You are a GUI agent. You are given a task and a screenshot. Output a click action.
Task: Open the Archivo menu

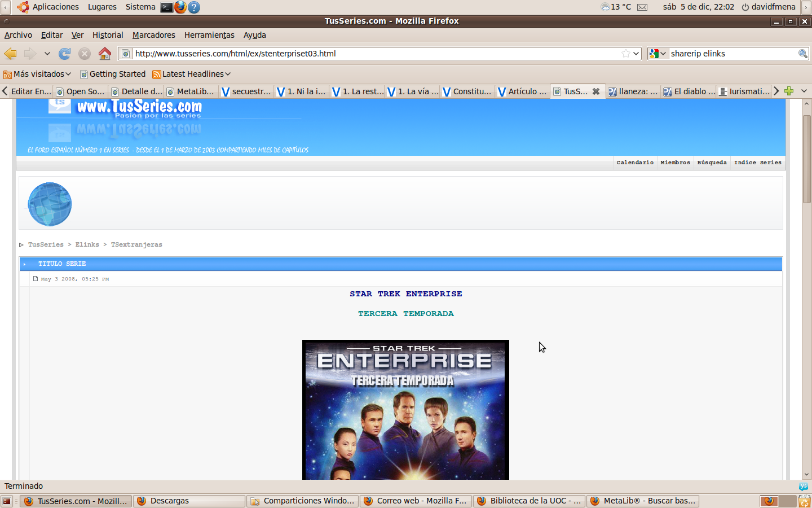coord(18,35)
